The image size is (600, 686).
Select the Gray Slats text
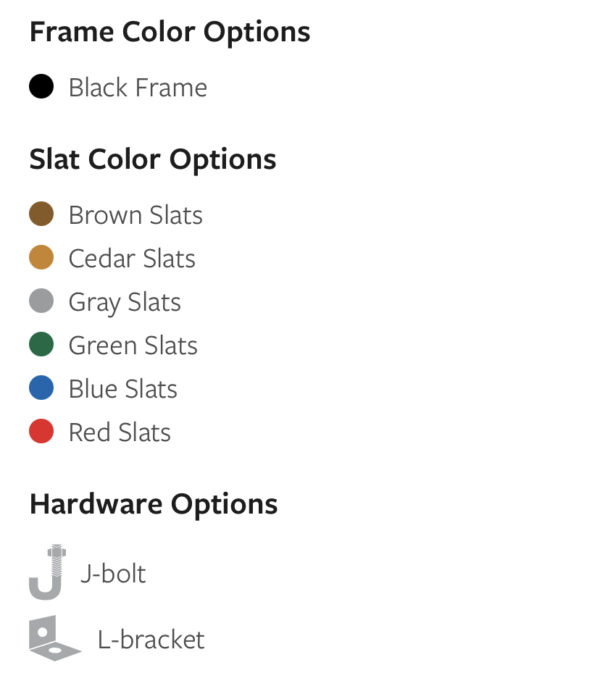click(125, 302)
